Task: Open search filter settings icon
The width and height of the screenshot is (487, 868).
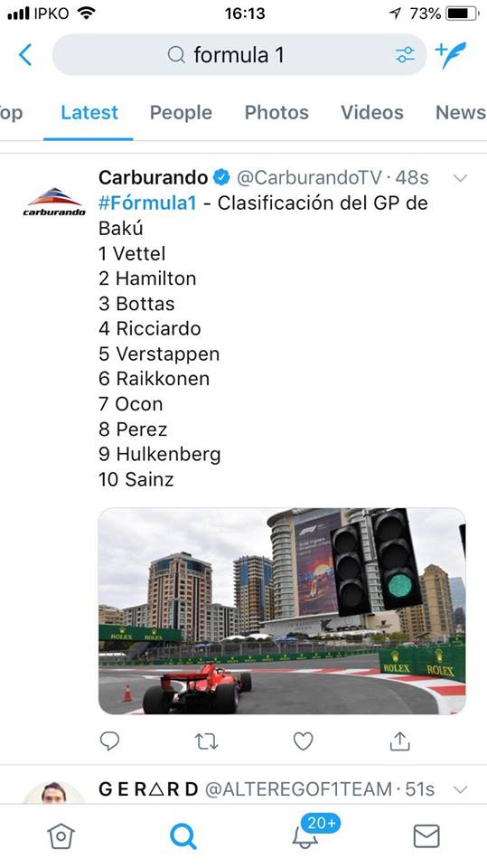Action: pos(405,55)
